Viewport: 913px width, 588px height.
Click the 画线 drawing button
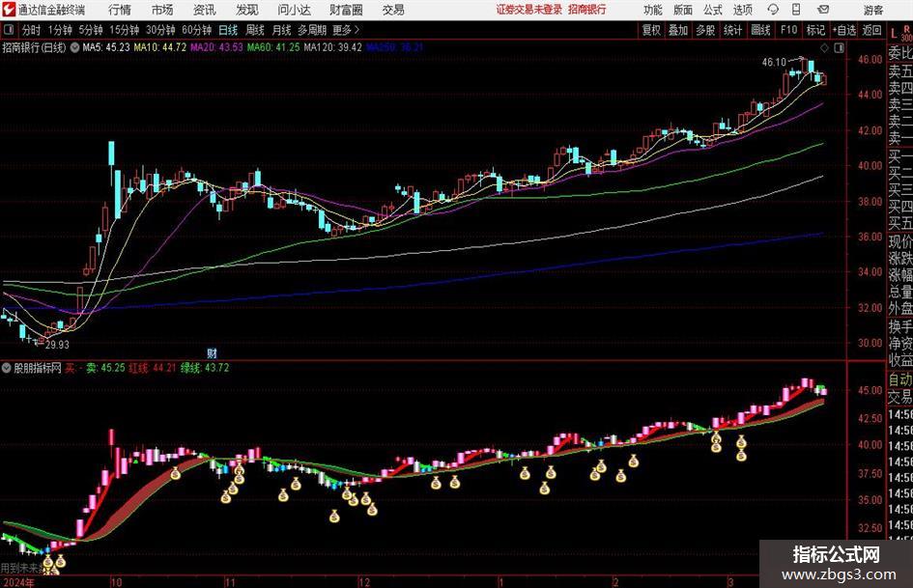[x=761, y=30]
